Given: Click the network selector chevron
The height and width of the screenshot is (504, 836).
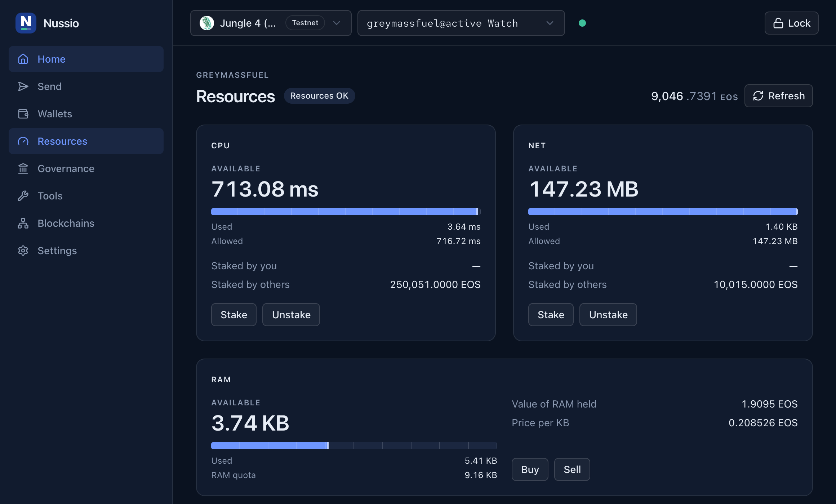Looking at the screenshot, I should point(337,23).
